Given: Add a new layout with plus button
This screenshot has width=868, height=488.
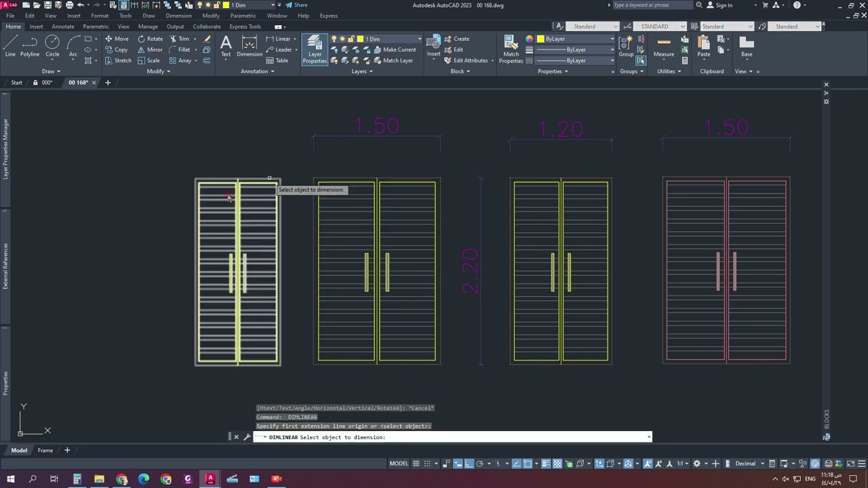Looking at the screenshot, I should click(67, 450).
